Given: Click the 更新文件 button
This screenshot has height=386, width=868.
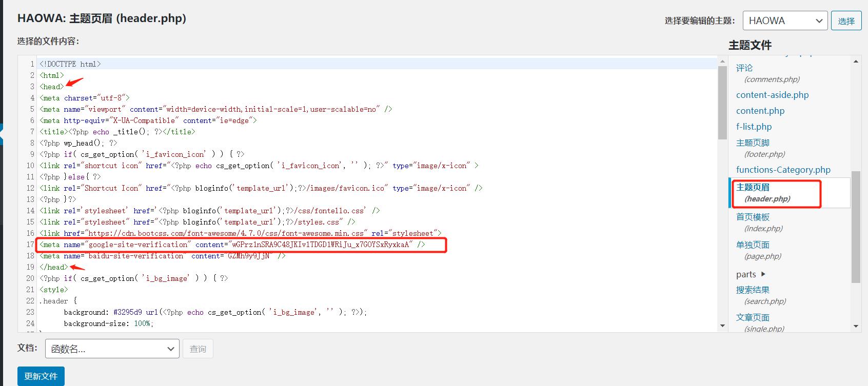Looking at the screenshot, I should point(41,376).
